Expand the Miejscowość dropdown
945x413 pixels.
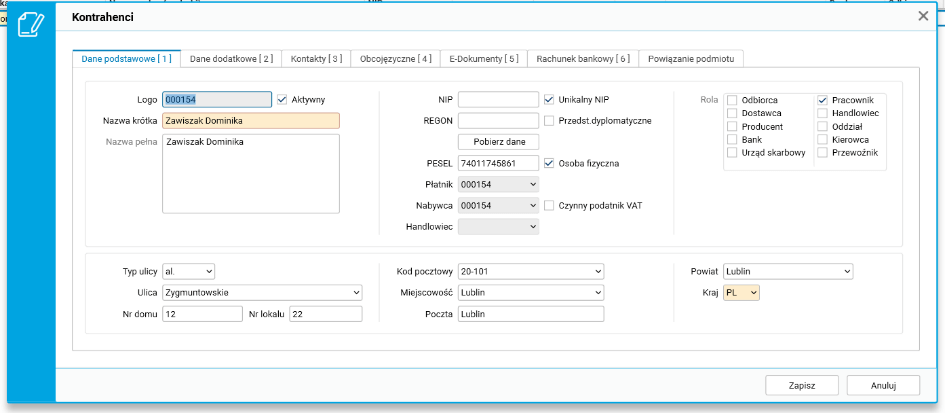pos(530,293)
